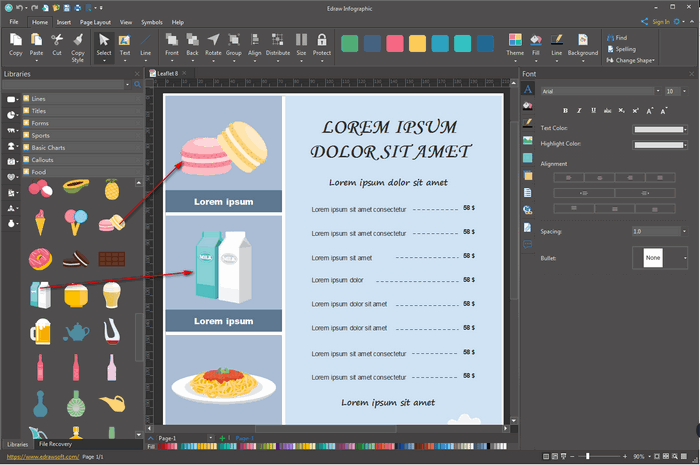Click the Cut scissors icon

click(57, 42)
